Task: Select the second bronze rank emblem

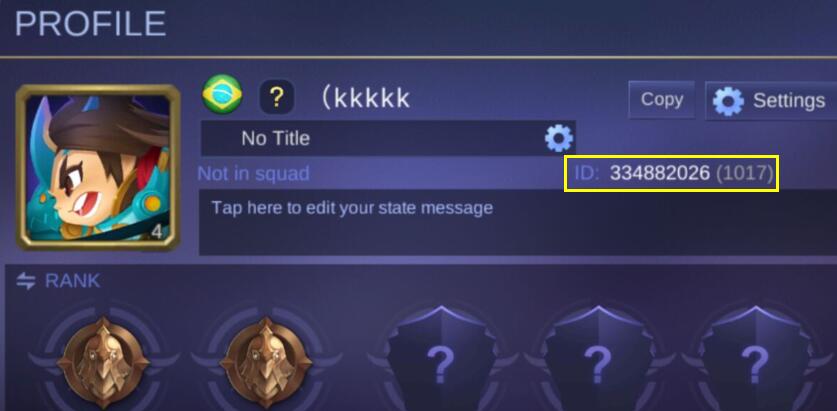Action: [266, 362]
